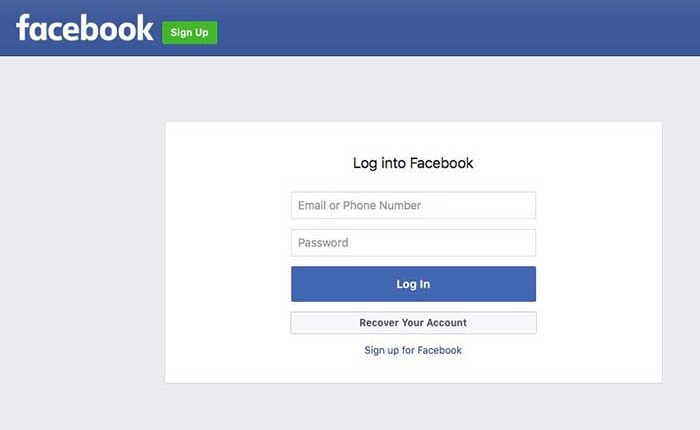Create a new account via bottom link
Image resolution: width=700 pixels, height=430 pixels.
(x=413, y=351)
